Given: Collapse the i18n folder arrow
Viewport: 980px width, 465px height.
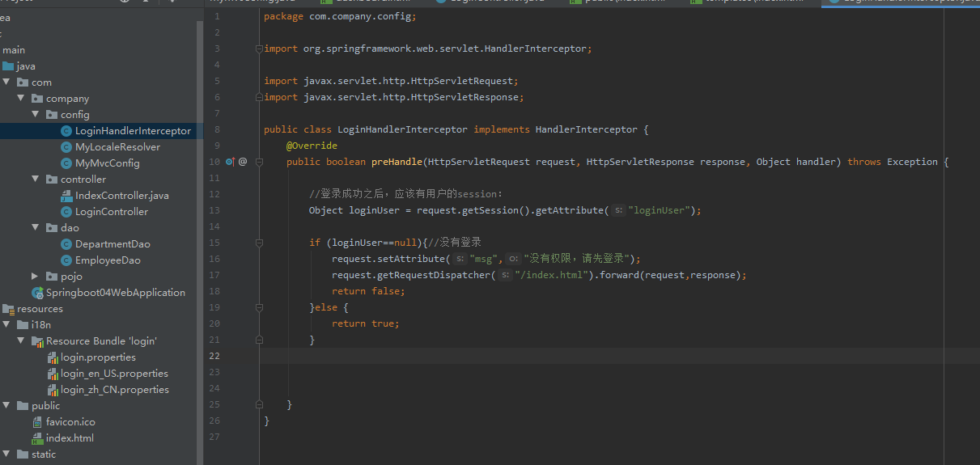Looking at the screenshot, I should [x=6, y=325].
